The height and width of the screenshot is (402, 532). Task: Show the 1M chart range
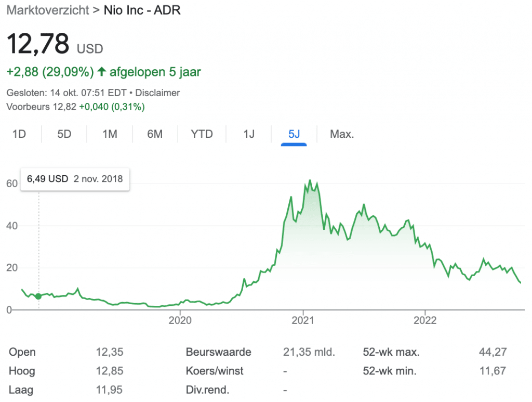pos(110,134)
